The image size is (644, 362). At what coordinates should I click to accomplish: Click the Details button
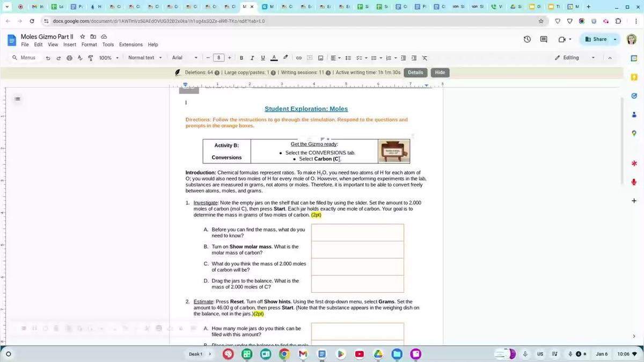coord(415,73)
